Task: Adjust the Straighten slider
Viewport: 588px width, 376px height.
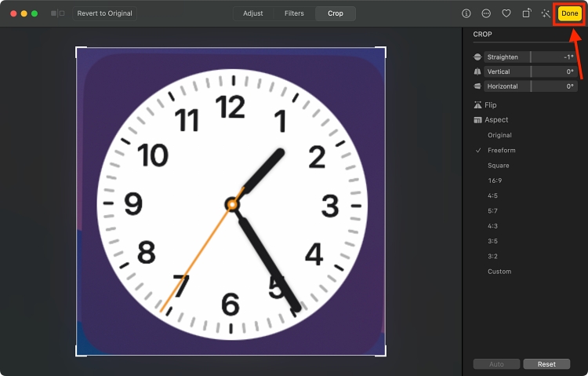Action: [x=531, y=57]
